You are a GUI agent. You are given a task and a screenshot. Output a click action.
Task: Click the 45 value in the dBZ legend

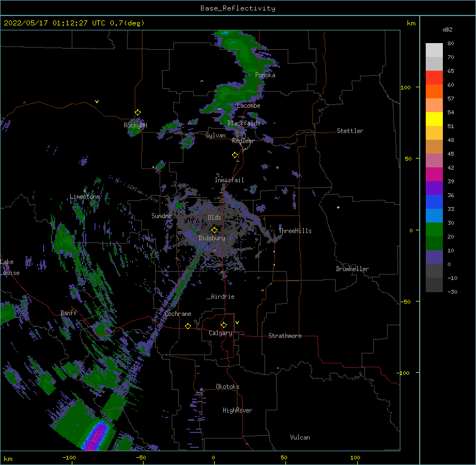(x=451, y=154)
